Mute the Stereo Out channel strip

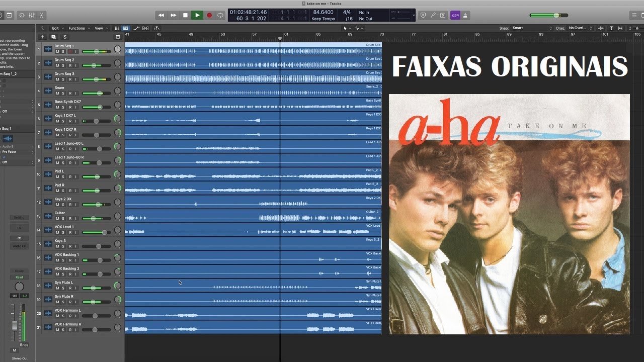(x=14, y=350)
